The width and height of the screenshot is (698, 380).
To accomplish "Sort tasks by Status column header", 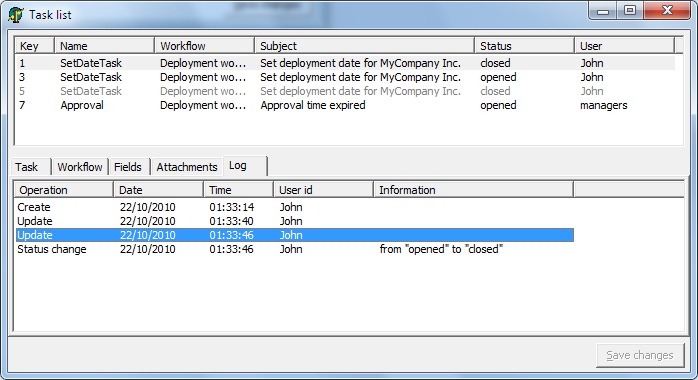I will pos(524,46).
